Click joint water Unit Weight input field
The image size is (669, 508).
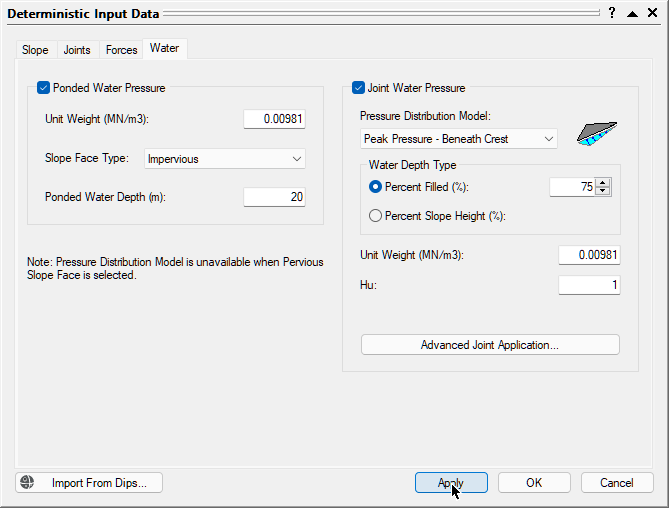pos(589,255)
